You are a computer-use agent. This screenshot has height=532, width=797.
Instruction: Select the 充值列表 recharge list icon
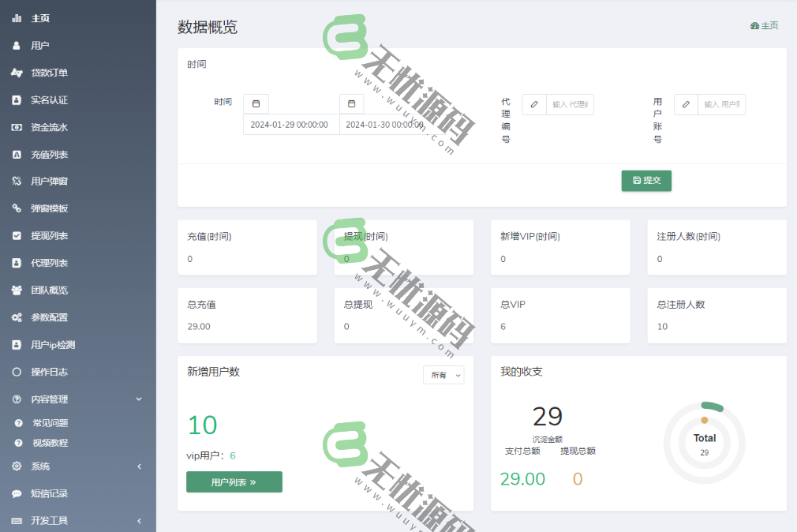tap(17, 154)
